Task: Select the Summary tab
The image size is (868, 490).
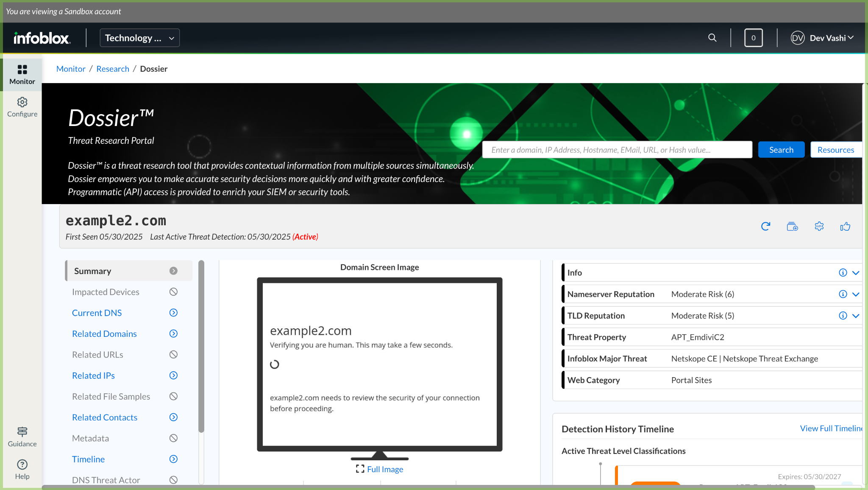Action: click(129, 271)
